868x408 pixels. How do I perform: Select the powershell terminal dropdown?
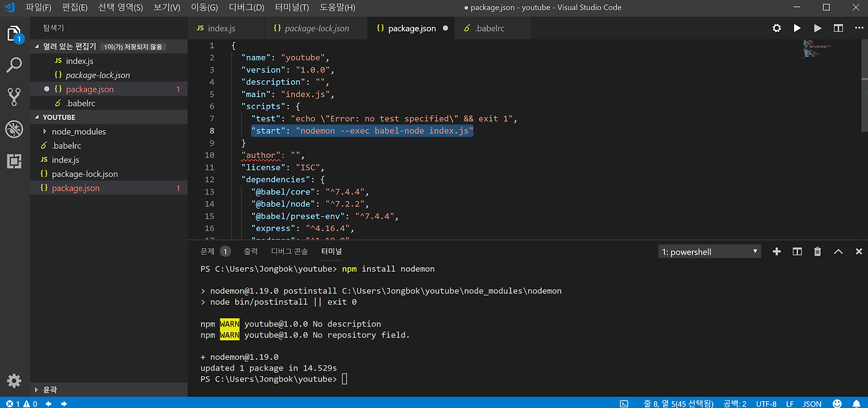(710, 251)
